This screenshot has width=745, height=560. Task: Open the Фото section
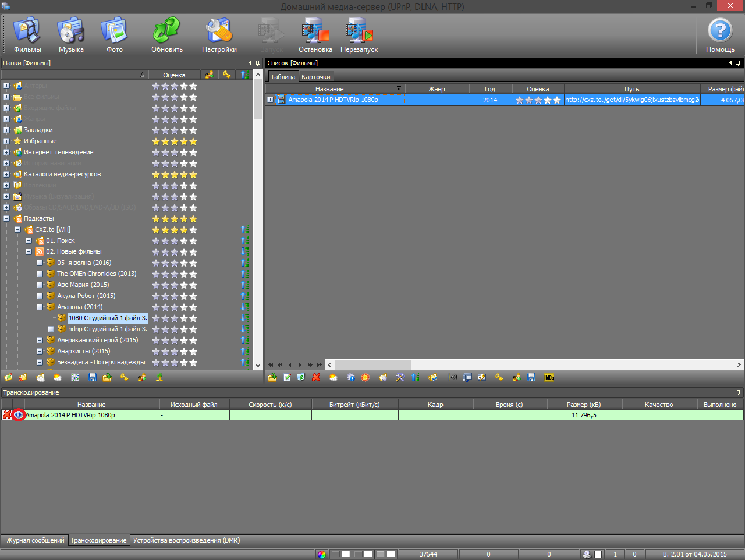tap(114, 35)
